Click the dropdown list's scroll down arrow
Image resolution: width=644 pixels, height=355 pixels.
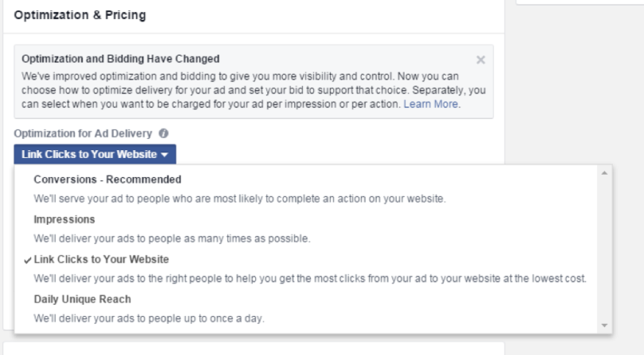pos(605,326)
